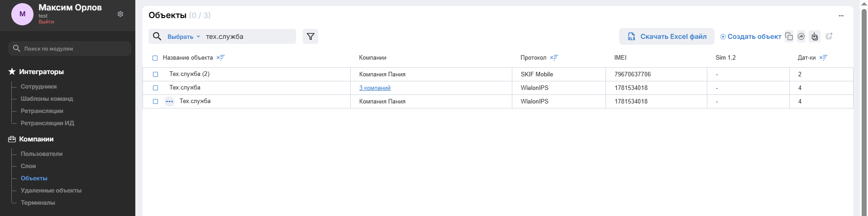
Task: Click the search magnifier in objects search
Action: [157, 37]
